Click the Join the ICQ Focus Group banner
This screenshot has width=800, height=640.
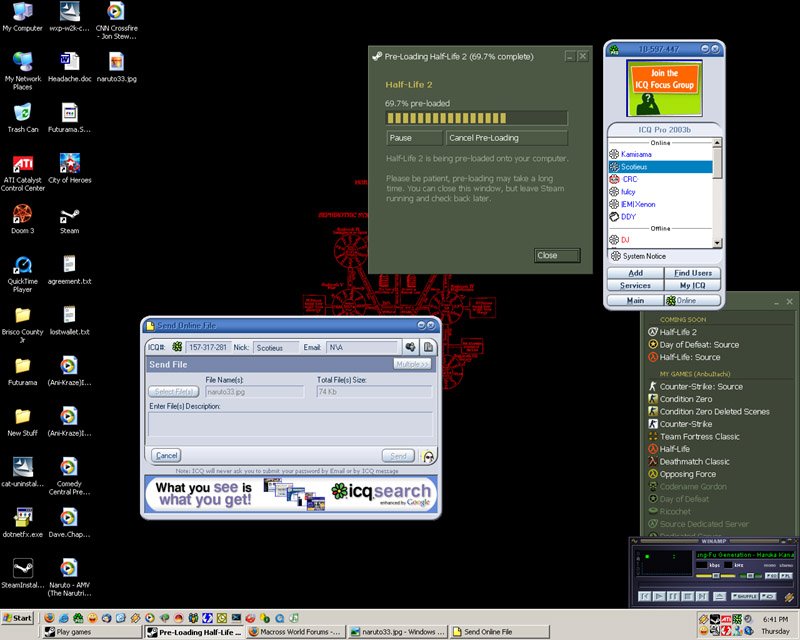click(664, 88)
